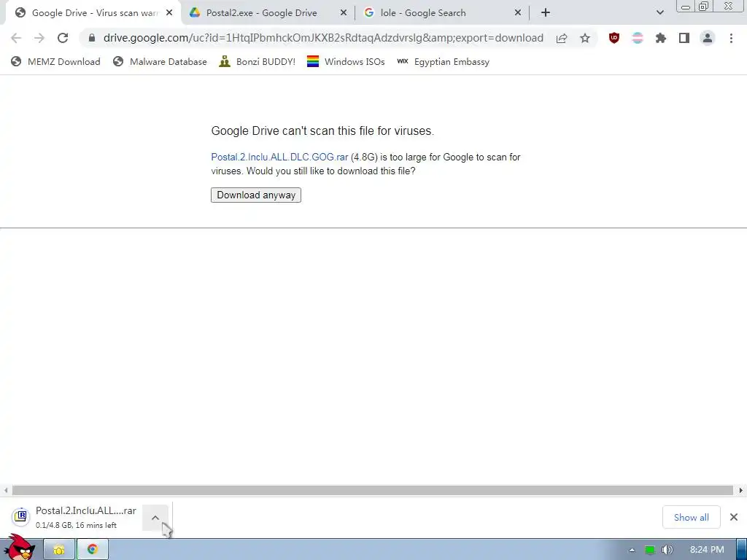747x560 pixels.
Task: Click Show all downloads
Action: 692,517
